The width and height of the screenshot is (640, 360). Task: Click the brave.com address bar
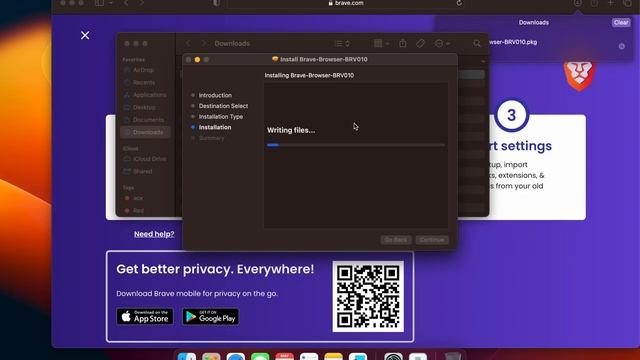346,3
